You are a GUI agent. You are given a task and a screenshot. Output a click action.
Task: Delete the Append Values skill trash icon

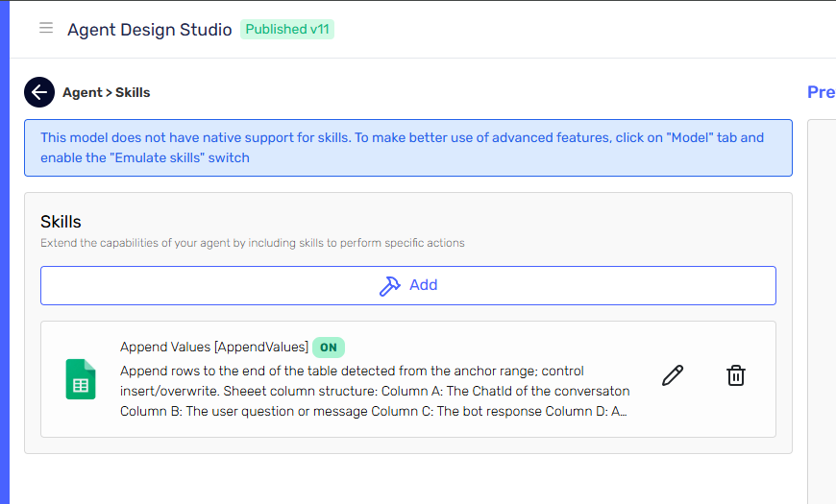(x=736, y=375)
